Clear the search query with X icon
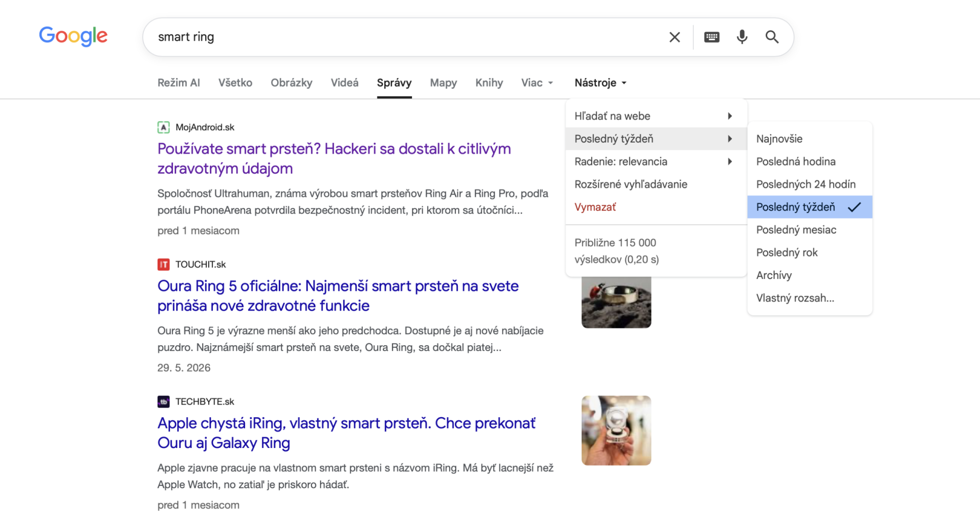Viewport: 980px width, 520px height. [x=674, y=37]
